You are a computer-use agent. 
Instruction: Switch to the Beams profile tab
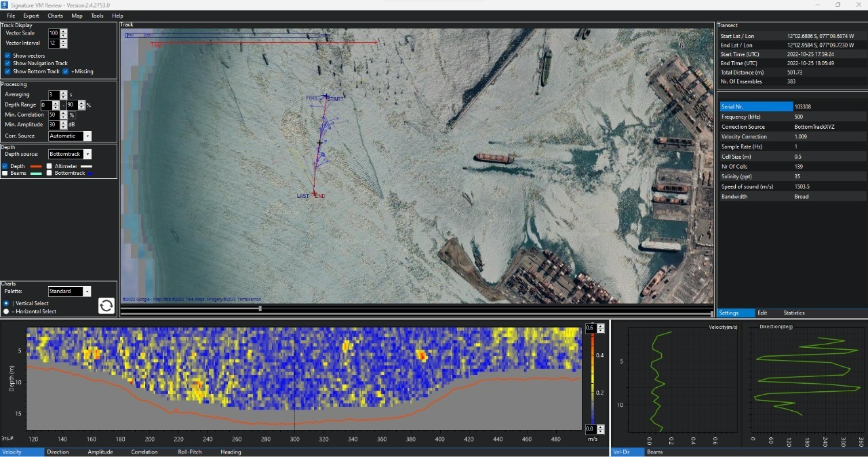tap(654, 452)
